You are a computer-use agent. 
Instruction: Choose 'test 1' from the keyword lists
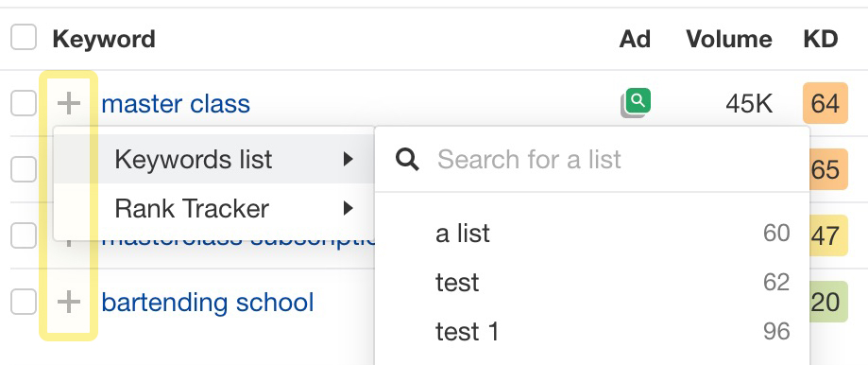[592, 331]
